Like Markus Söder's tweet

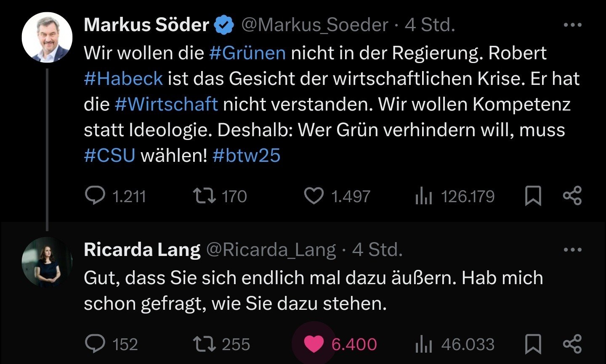click(314, 196)
